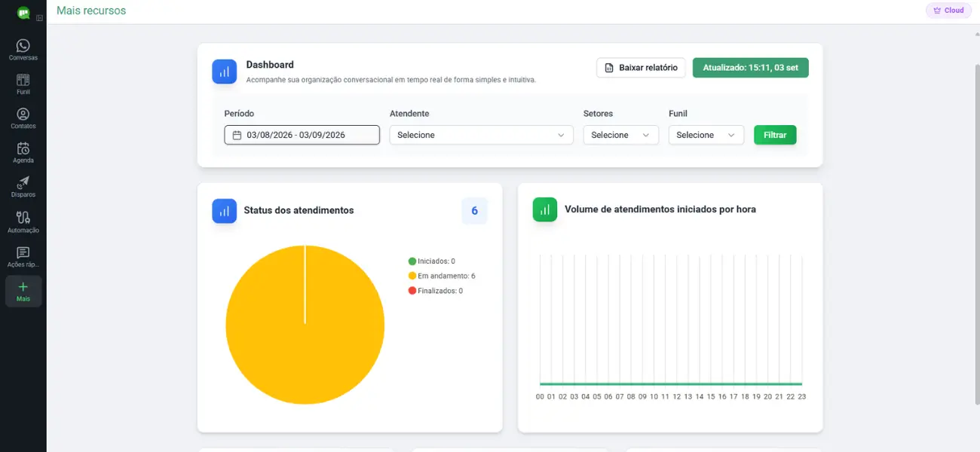
Task: Expand the Atendente dropdown
Action: coord(481,135)
